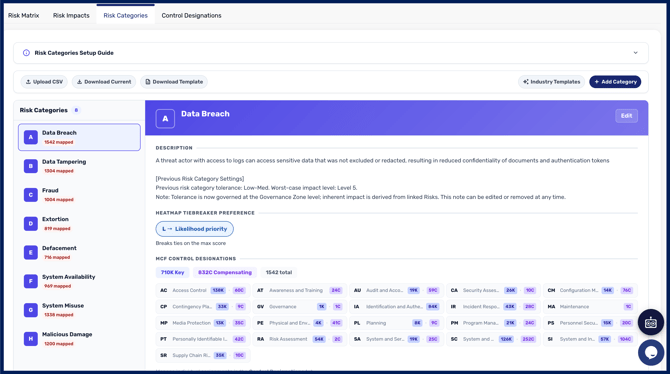Open the Risk Matrix tab

pos(24,15)
